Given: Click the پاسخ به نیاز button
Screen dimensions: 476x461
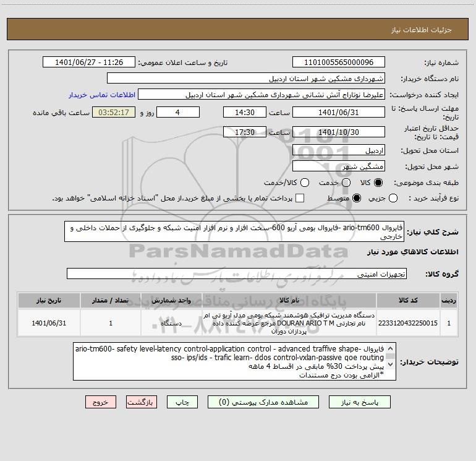Looking at the screenshot, I should point(359,402).
